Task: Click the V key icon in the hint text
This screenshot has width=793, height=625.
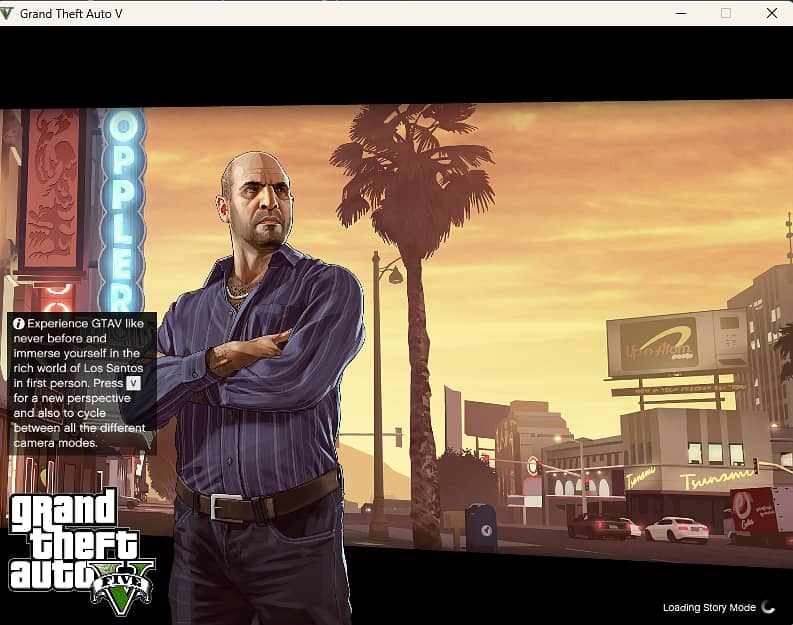Action: (134, 383)
